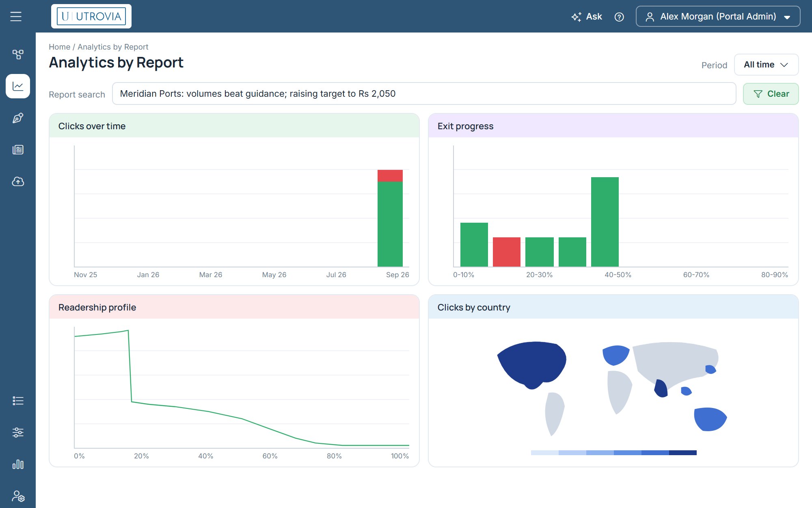Click India on the country map
812x508 pixels.
pyautogui.click(x=661, y=389)
